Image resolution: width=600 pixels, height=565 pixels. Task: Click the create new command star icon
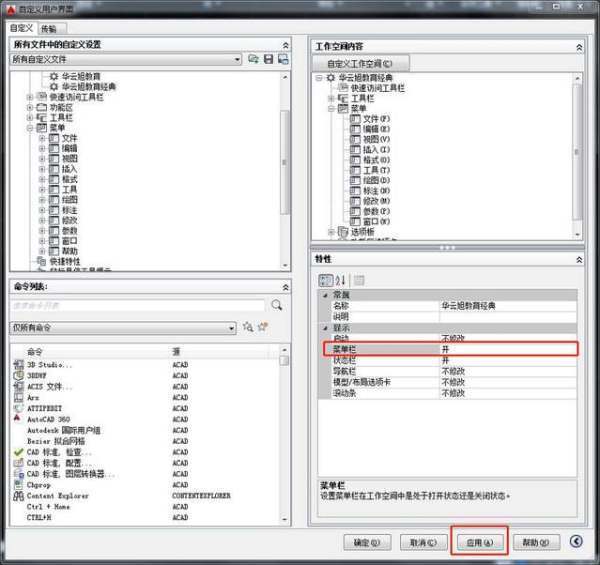coord(263,327)
